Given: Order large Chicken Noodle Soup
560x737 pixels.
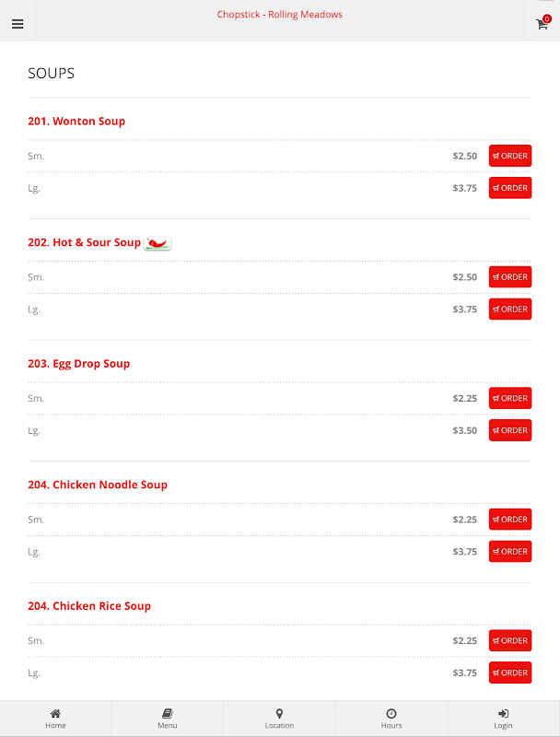Looking at the screenshot, I should pyautogui.click(x=510, y=552).
